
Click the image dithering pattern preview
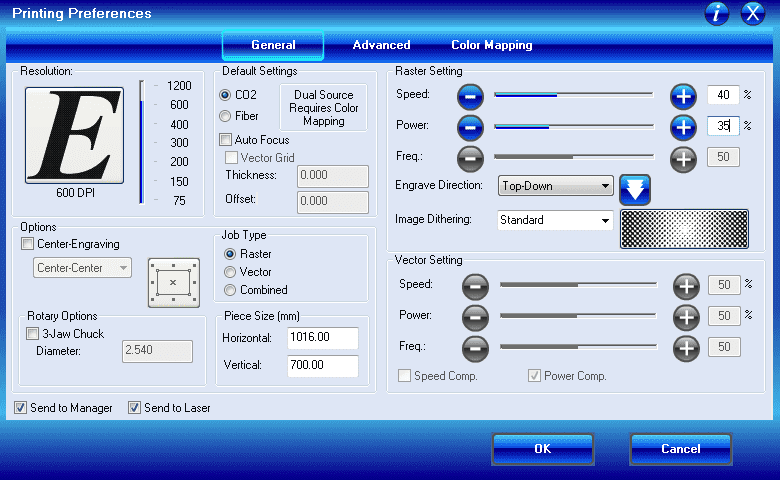click(684, 229)
